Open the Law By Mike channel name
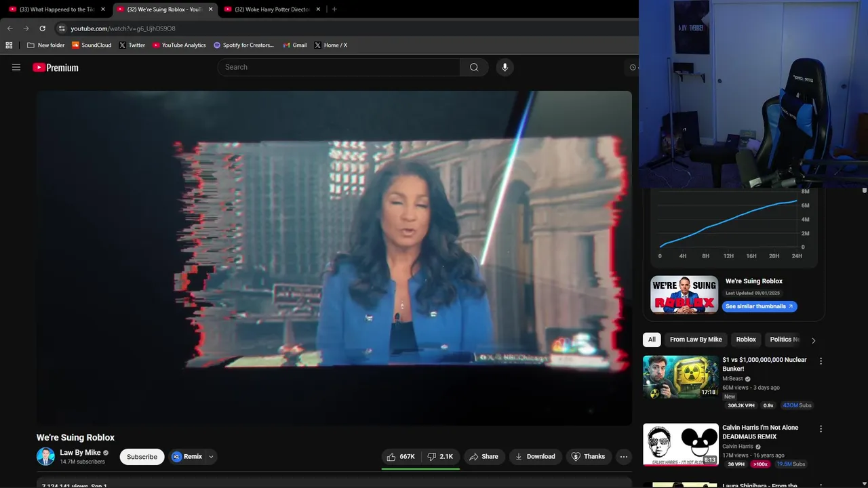The height and width of the screenshot is (488, 868). coord(80,453)
